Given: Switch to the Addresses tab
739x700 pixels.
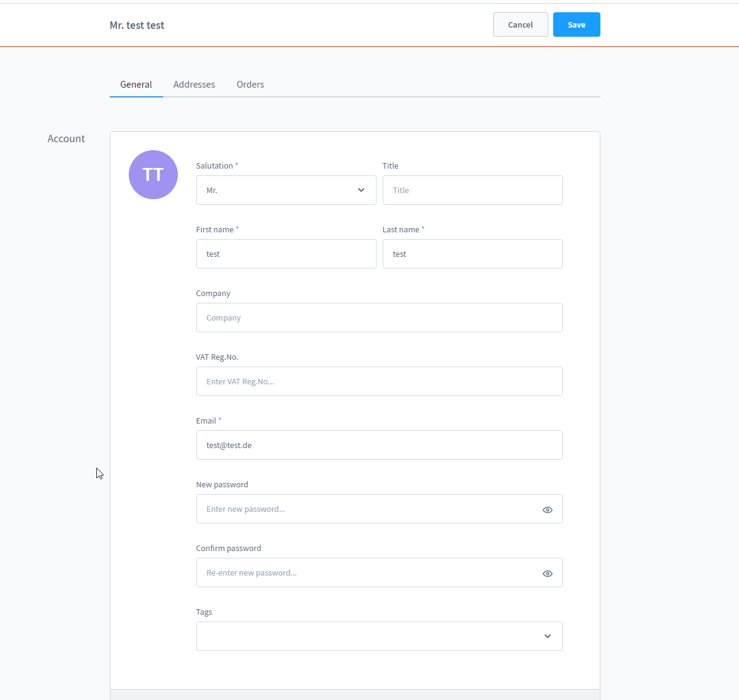Looking at the screenshot, I should 194,84.
